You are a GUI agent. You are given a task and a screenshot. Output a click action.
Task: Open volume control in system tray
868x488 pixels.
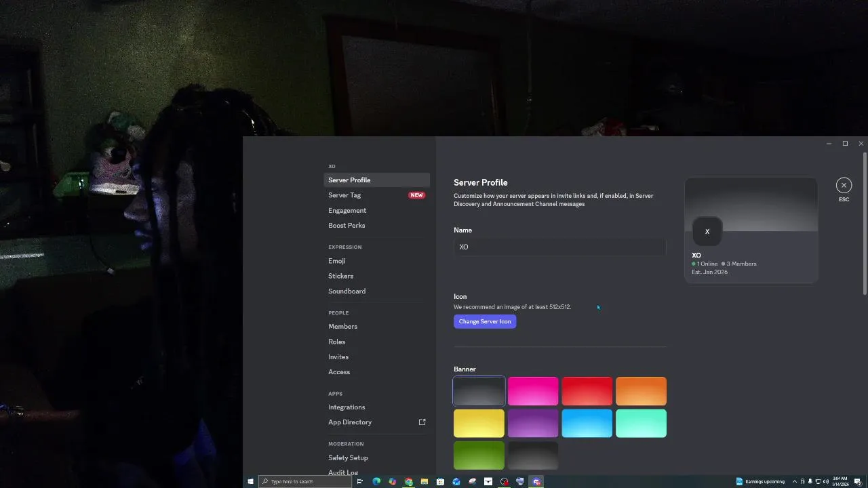pyautogui.click(x=826, y=481)
